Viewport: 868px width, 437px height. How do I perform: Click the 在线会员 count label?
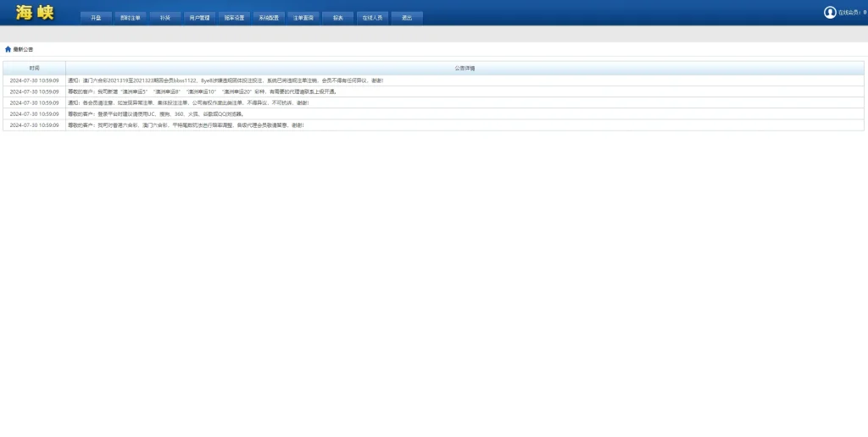pos(850,14)
